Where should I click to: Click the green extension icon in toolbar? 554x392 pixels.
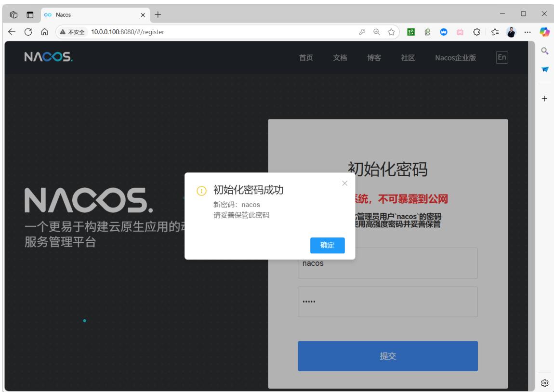click(x=410, y=32)
